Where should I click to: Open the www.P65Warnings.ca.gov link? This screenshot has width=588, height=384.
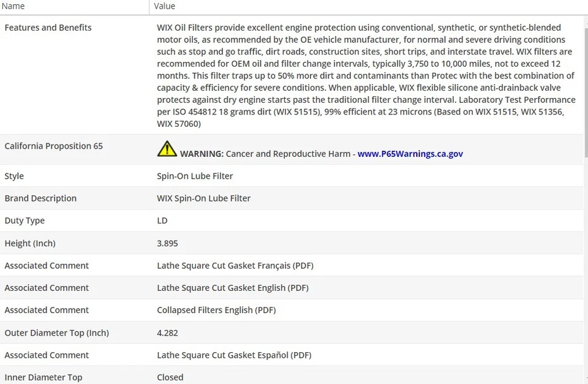[x=410, y=154]
